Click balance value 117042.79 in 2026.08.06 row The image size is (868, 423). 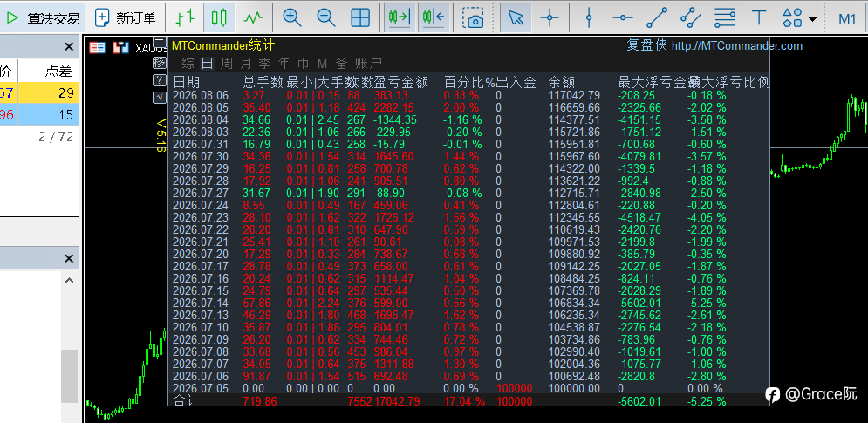pos(574,95)
